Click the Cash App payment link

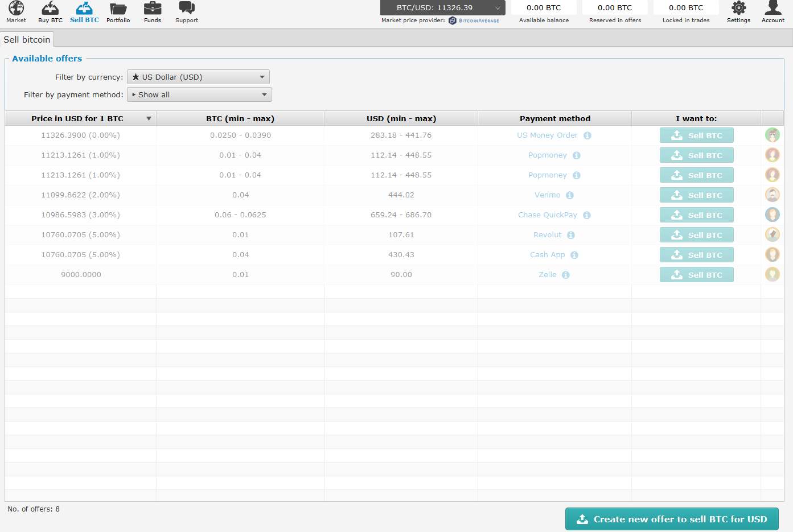pyautogui.click(x=547, y=255)
